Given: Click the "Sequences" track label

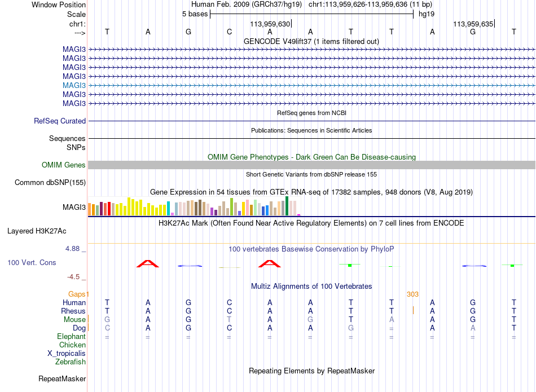Looking at the screenshot, I should [x=67, y=138].
